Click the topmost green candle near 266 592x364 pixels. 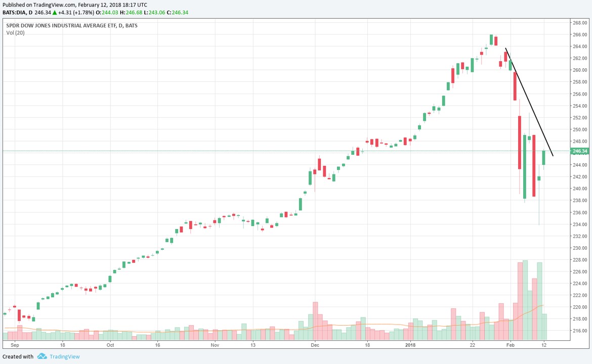click(491, 39)
